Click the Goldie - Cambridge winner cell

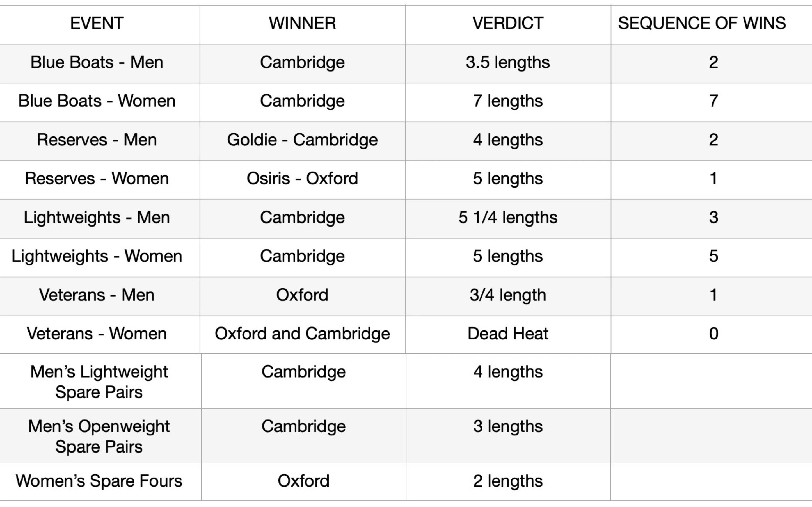302,140
